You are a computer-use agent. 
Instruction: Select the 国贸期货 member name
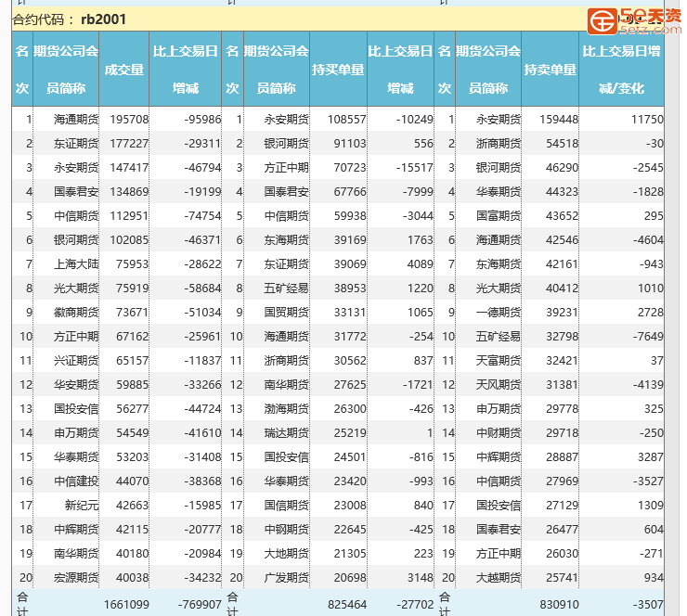[x=286, y=312]
